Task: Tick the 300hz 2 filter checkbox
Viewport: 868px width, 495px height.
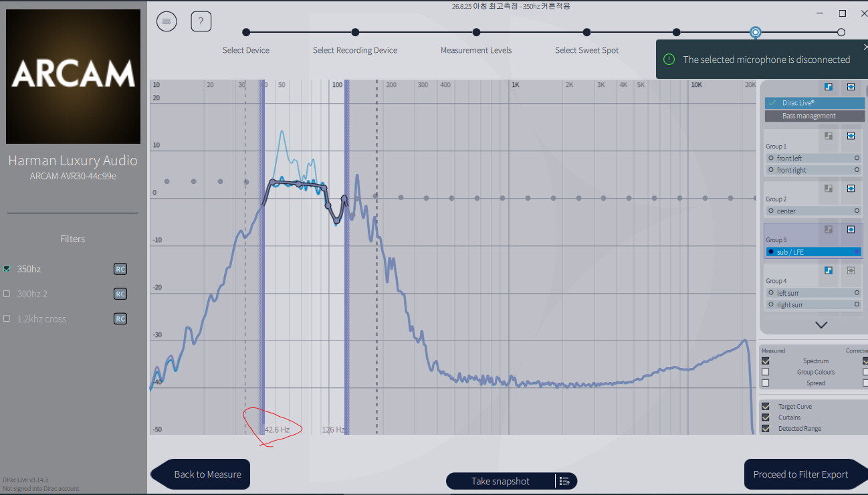Action: point(7,294)
